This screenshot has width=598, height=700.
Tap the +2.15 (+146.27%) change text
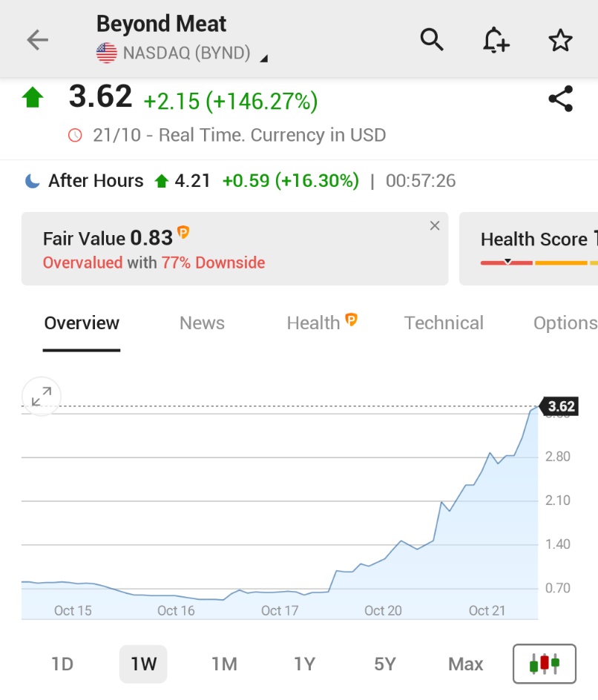click(231, 102)
